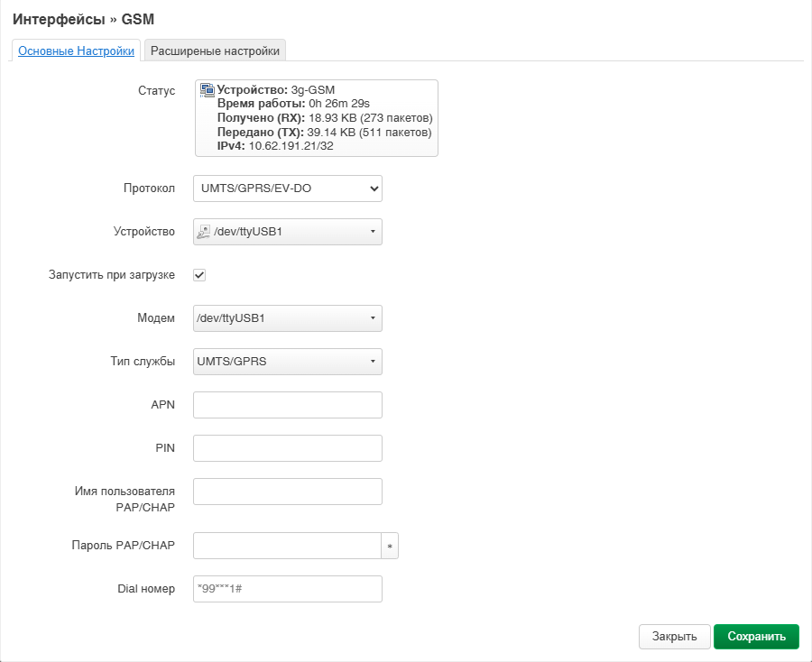
Task: Open the Тип службы dropdown
Action: coord(288,362)
